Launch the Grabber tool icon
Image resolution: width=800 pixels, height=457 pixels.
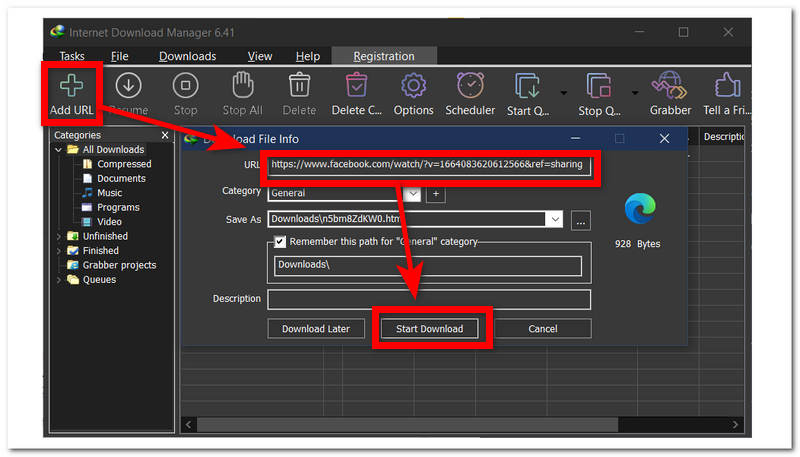click(669, 87)
